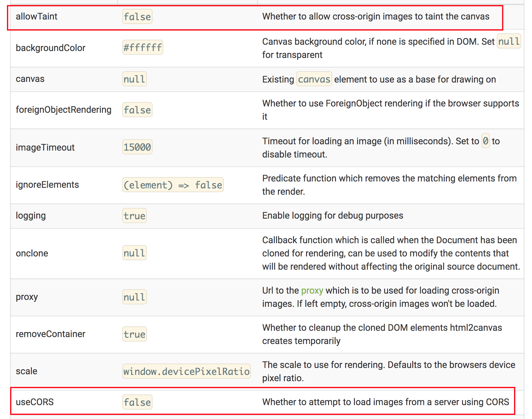Click the onclone callback function description

391,253
